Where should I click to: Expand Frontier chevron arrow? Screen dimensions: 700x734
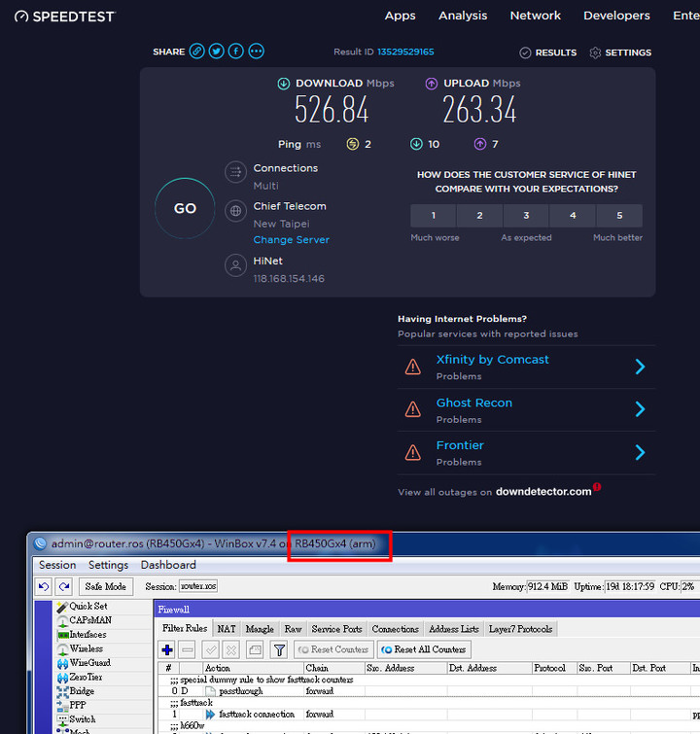click(x=640, y=452)
